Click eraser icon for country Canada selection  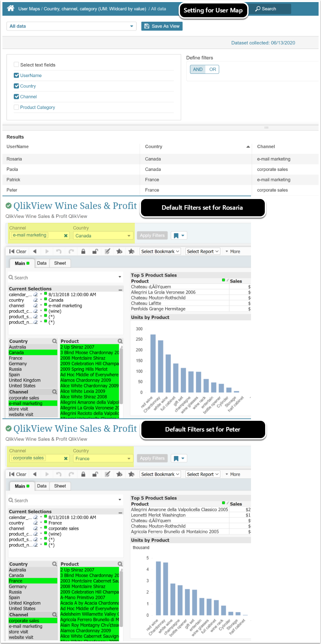pyautogui.click(x=36, y=300)
